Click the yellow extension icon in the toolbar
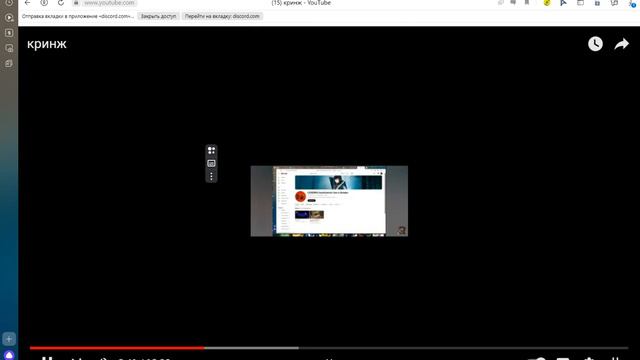 [x=547, y=3]
